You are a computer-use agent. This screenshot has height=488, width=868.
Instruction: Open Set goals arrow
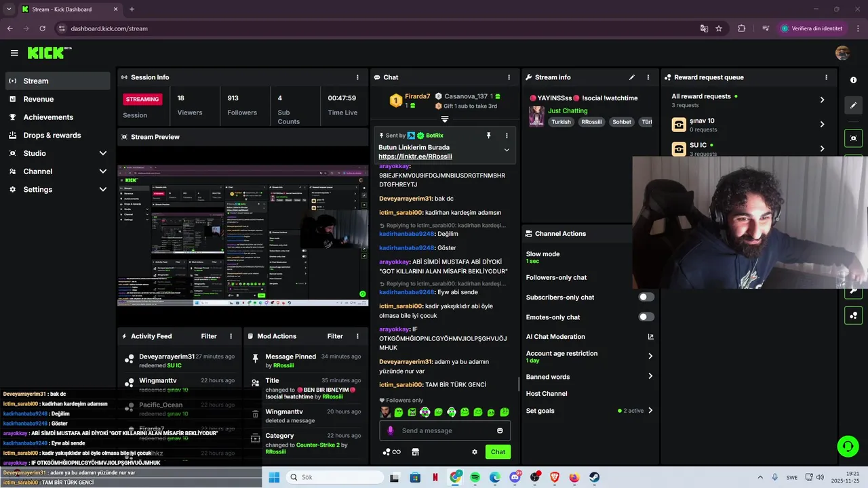click(x=650, y=411)
